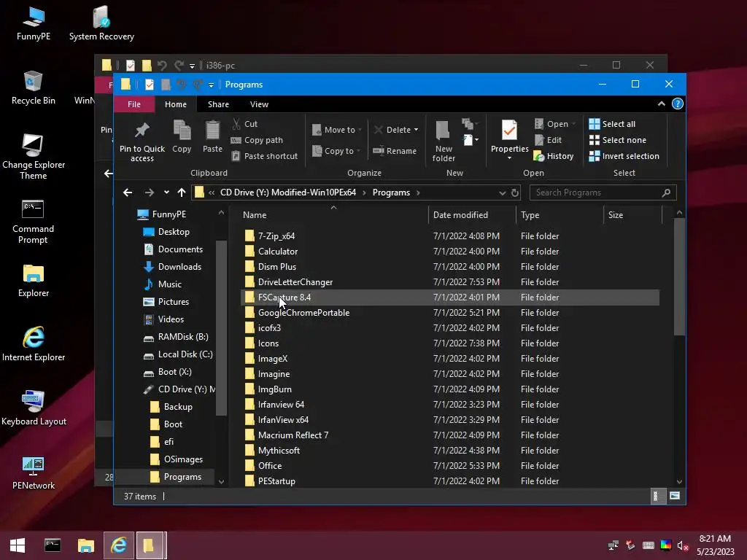Image resolution: width=747 pixels, height=560 pixels.
Task: Go up one folder level
Action: [182, 192]
